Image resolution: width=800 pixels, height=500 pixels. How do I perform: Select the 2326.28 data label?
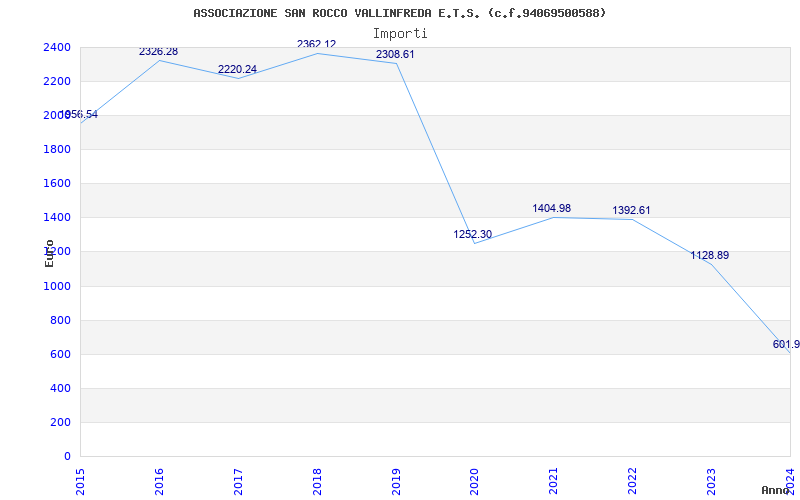(x=158, y=52)
